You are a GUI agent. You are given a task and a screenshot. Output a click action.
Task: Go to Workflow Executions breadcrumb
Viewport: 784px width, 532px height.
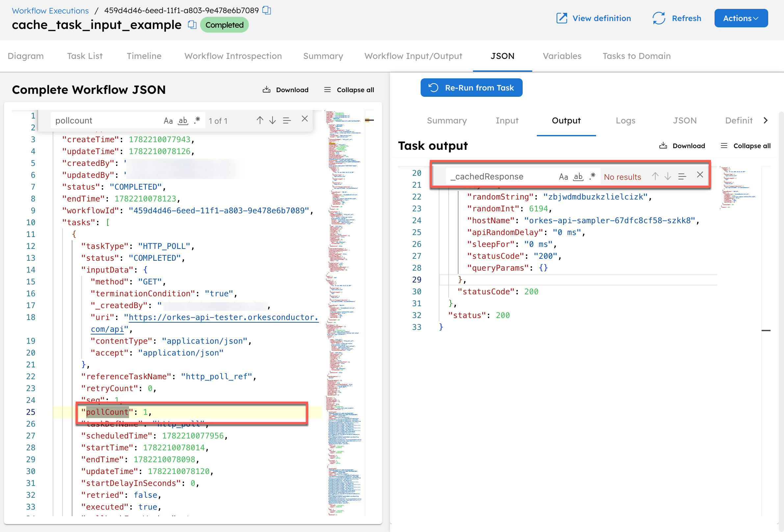coord(50,11)
